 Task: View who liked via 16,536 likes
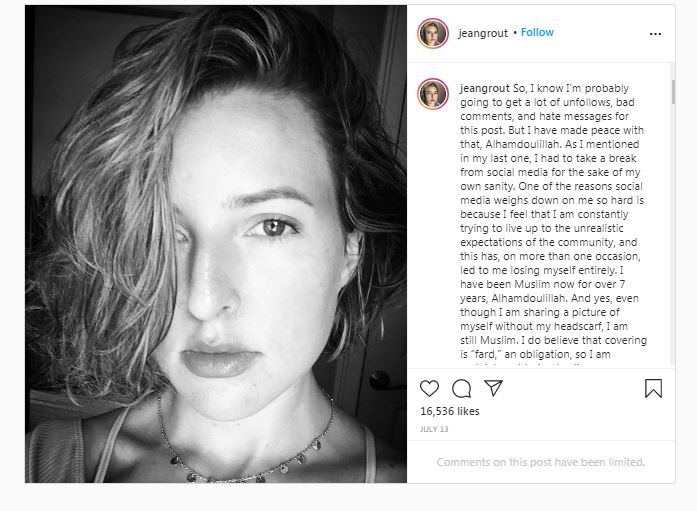tap(450, 411)
